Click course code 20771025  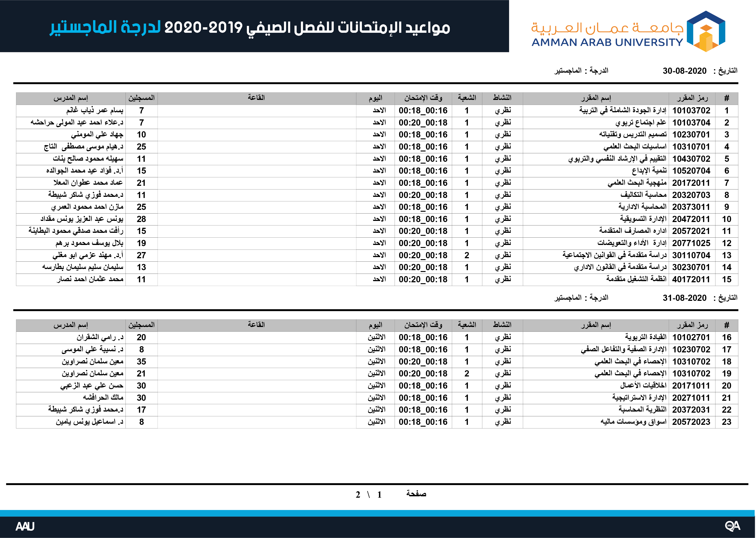point(691,244)
